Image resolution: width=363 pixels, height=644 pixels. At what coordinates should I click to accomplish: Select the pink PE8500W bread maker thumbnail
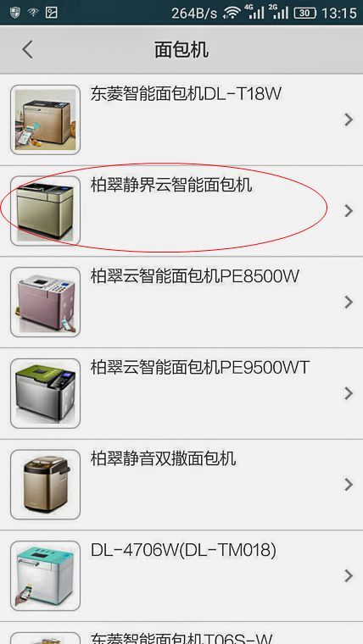point(45,302)
